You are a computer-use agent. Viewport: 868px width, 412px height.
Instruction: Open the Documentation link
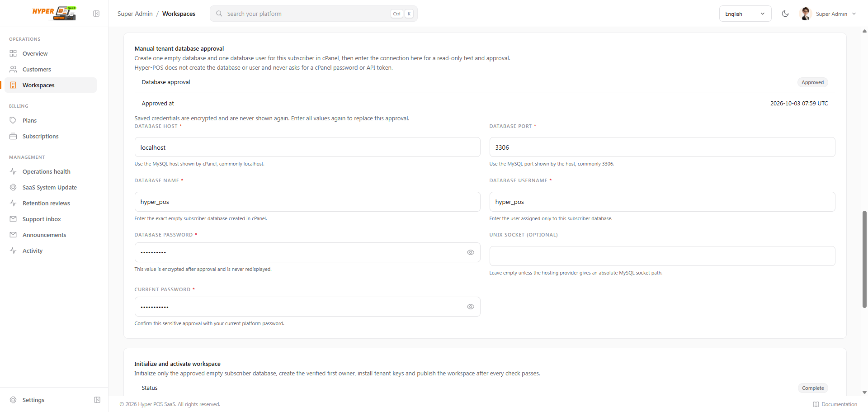tap(835, 404)
